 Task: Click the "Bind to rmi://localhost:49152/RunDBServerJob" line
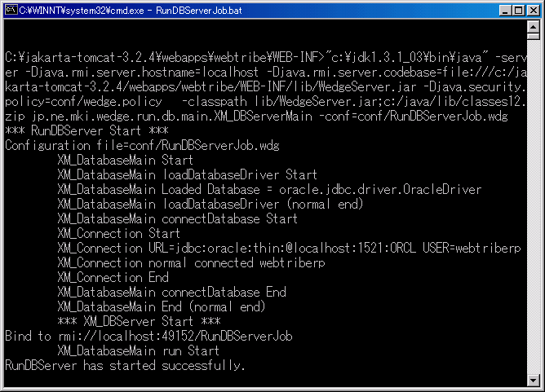(148, 336)
